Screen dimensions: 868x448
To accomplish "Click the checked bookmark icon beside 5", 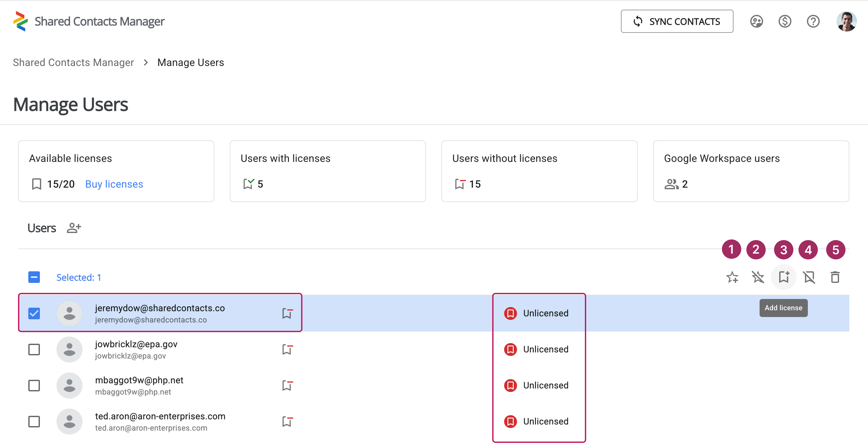I will pos(248,184).
